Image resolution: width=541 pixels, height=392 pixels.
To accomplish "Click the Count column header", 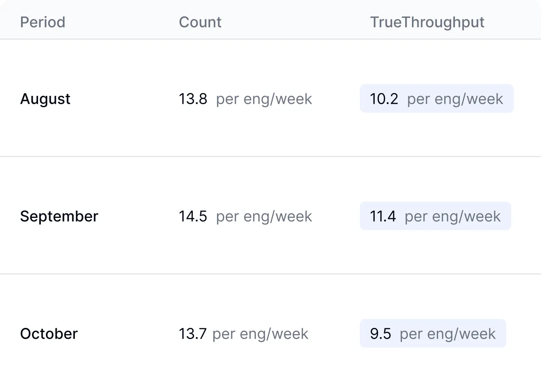I will [x=200, y=22].
